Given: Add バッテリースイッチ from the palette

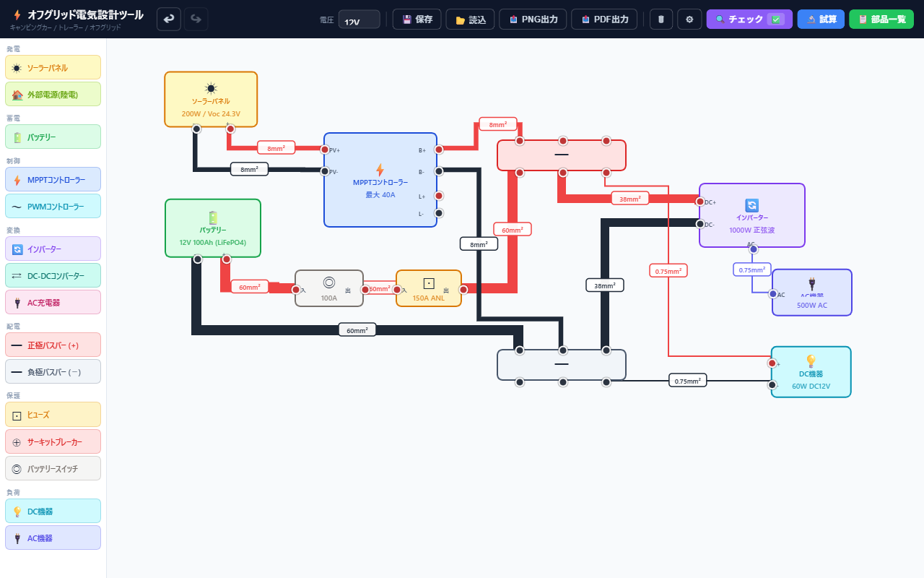Looking at the screenshot, I should pos(53,468).
